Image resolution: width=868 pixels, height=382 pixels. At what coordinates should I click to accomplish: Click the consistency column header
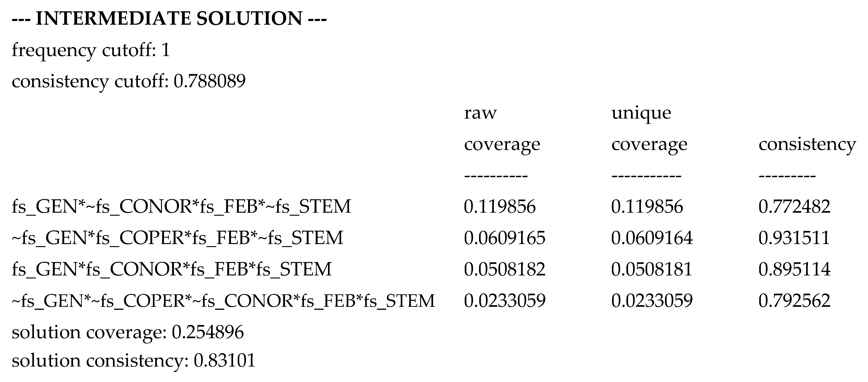(807, 145)
